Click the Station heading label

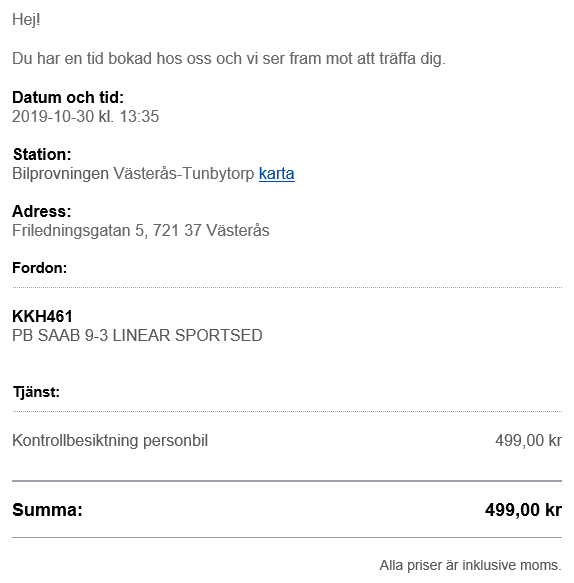pos(42,154)
